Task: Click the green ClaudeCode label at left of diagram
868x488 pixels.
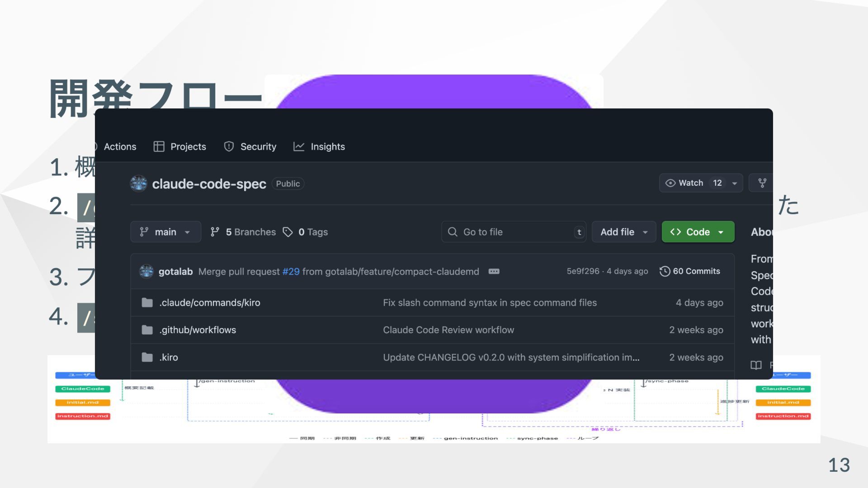Action: coord(83,389)
